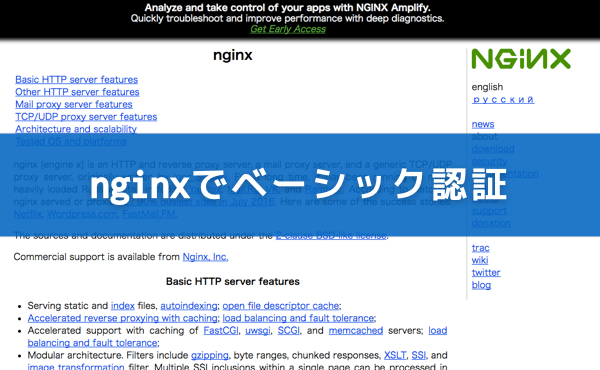Open the autoindexing link

[189, 306]
